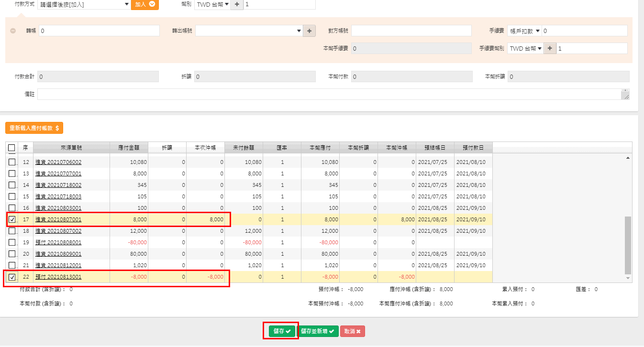The width and height of the screenshot is (644, 347).
Task: Uncheck row 22 預付 20210813001 checkbox
Action: point(12,277)
